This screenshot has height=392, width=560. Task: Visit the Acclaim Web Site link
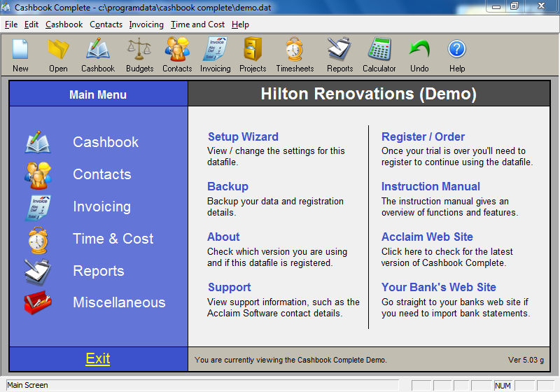(x=427, y=237)
